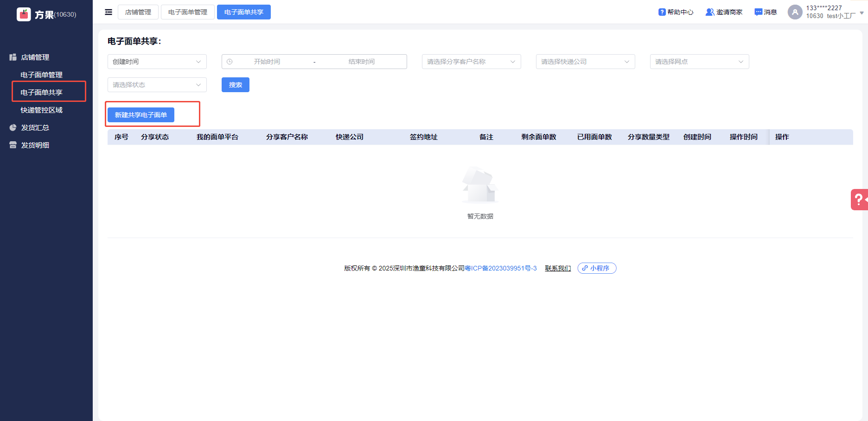The image size is (868, 421).
Task: Switch to the 店铺管理 tab
Action: click(x=138, y=12)
